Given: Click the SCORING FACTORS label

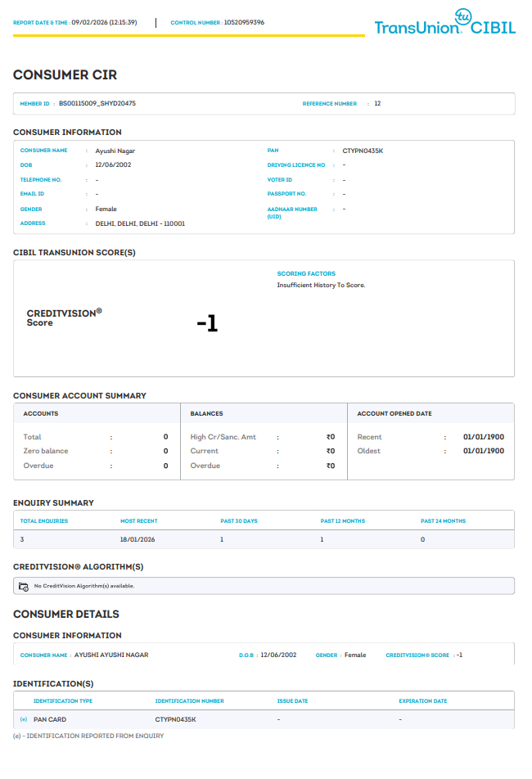Looking at the screenshot, I should pyautogui.click(x=306, y=274).
